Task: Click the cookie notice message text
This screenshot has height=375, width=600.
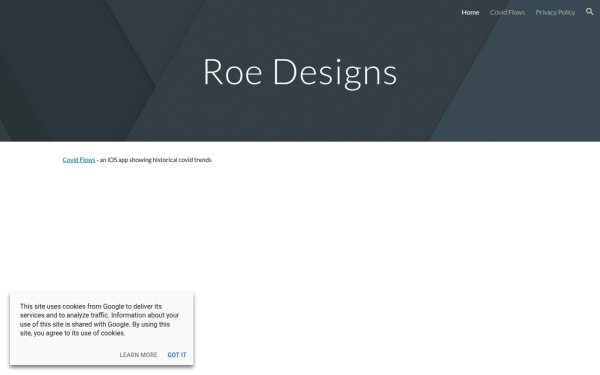Action: [x=99, y=320]
